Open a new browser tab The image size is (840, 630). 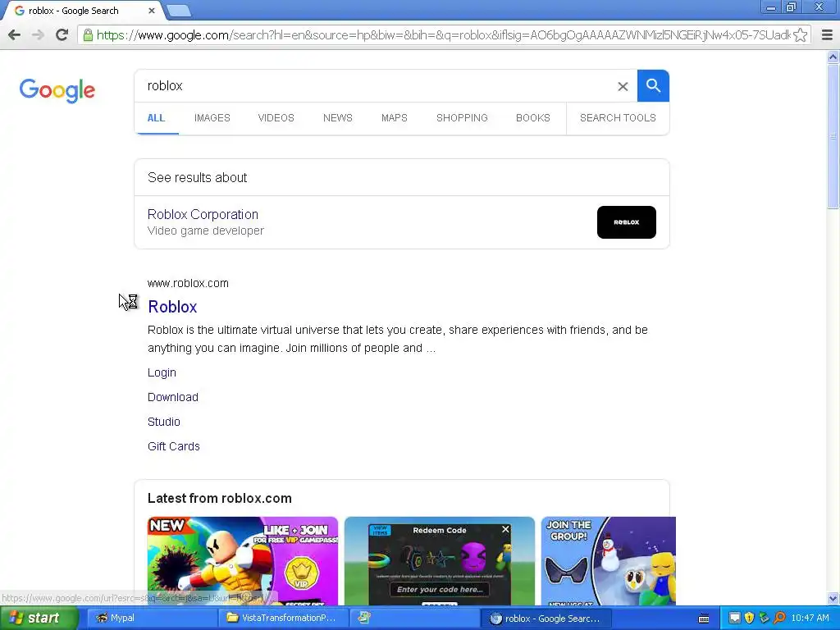pos(178,11)
